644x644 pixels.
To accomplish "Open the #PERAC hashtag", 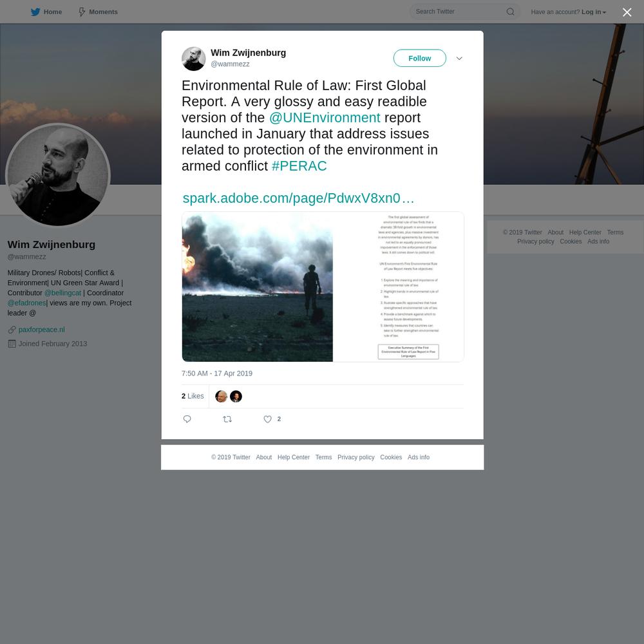I will pos(299,166).
